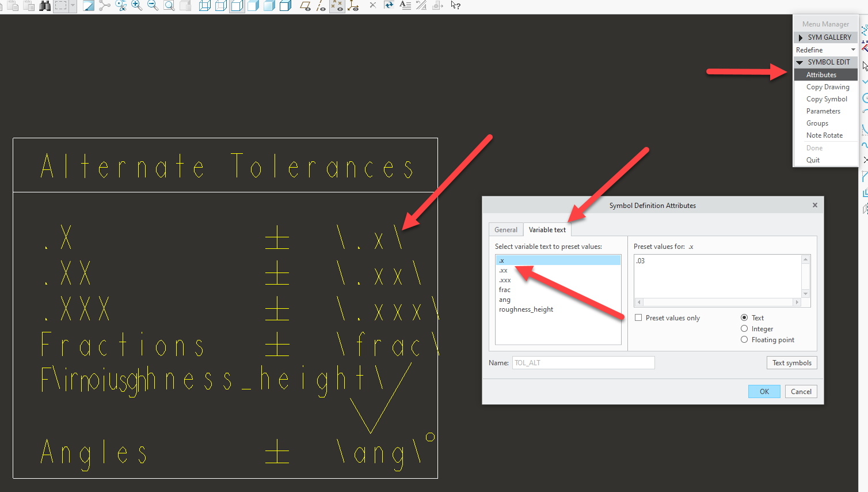Select the Zoom In tool
Screen dimensions: 868x492
(x=136, y=6)
